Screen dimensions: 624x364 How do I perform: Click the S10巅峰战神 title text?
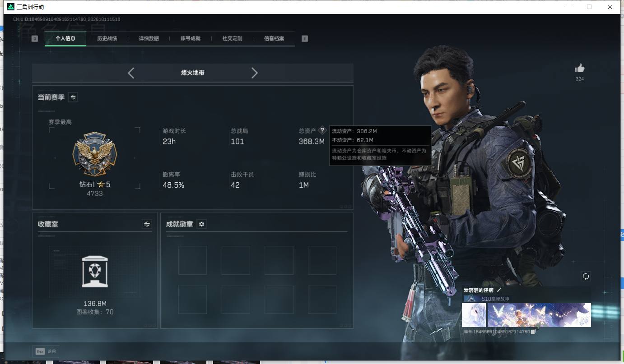point(495,299)
